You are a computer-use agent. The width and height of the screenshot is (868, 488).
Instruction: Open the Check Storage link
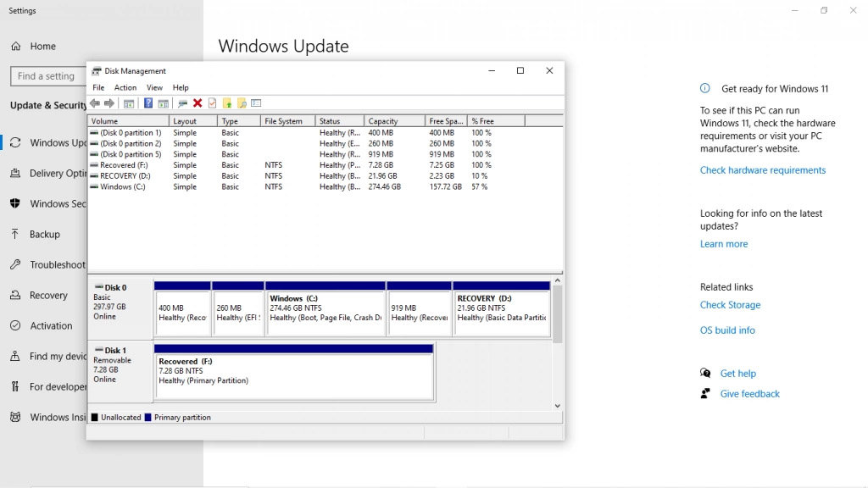(x=730, y=305)
